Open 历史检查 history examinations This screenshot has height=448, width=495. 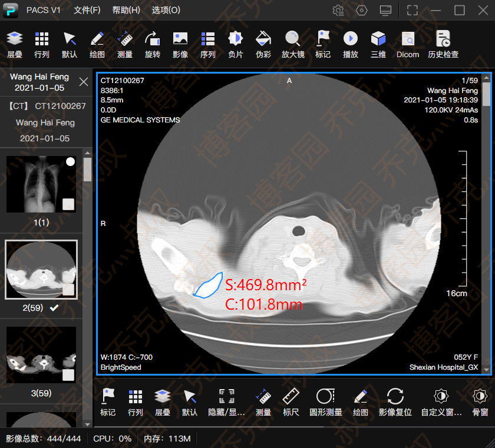(x=443, y=45)
